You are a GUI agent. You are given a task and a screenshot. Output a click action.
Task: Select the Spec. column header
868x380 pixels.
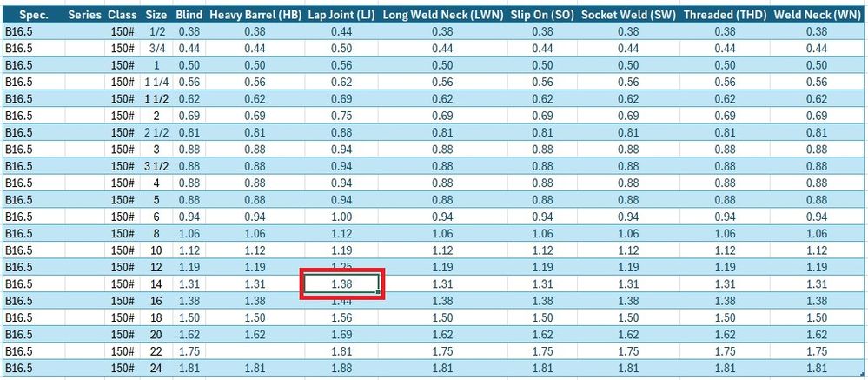tap(34, 15)
